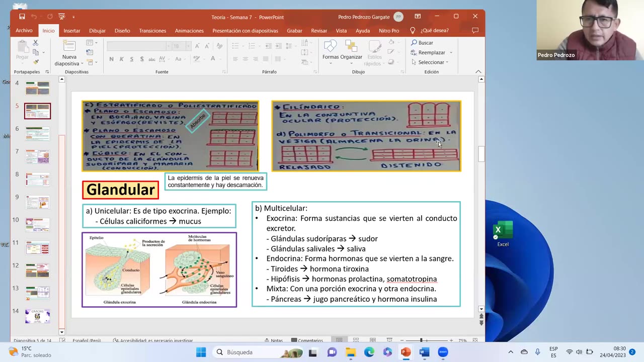
Task: Toggle text shadow S formatting
Action: [x=142, y=59]
